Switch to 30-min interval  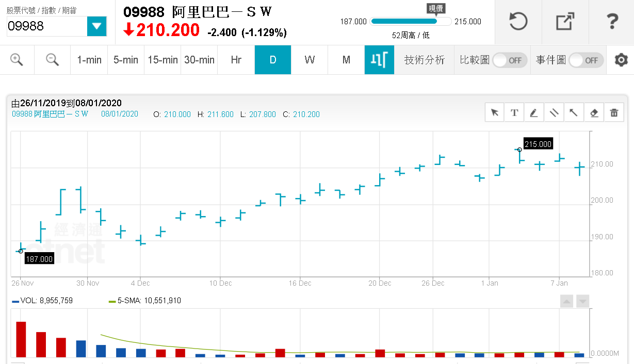pyautogui.click(x=199, y=60)
